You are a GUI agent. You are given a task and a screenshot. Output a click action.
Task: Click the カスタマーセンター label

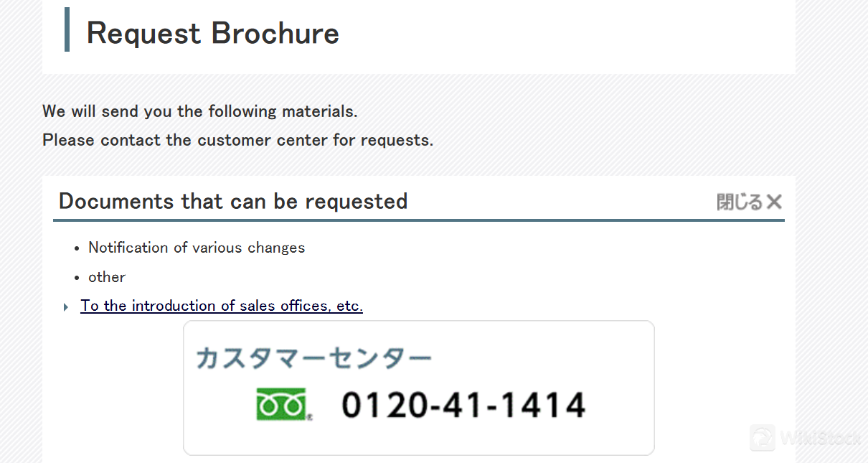point(313,357)
